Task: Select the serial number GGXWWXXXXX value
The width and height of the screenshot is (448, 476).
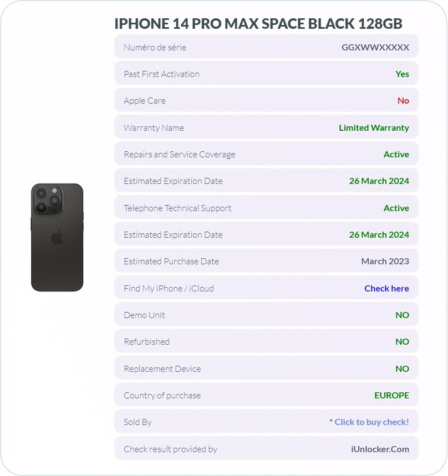Action: 375,47
